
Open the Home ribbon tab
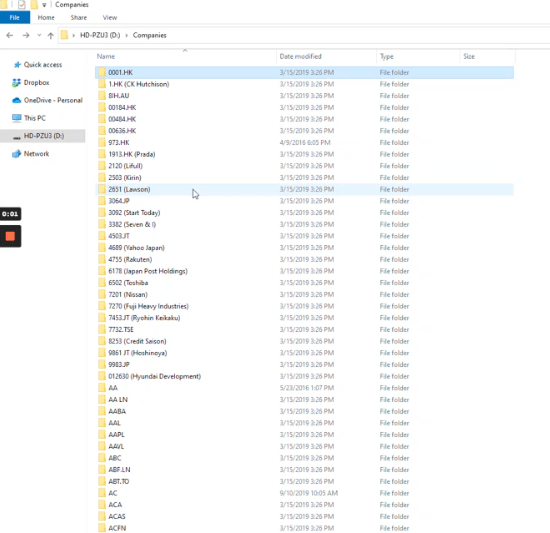(46, 18)
